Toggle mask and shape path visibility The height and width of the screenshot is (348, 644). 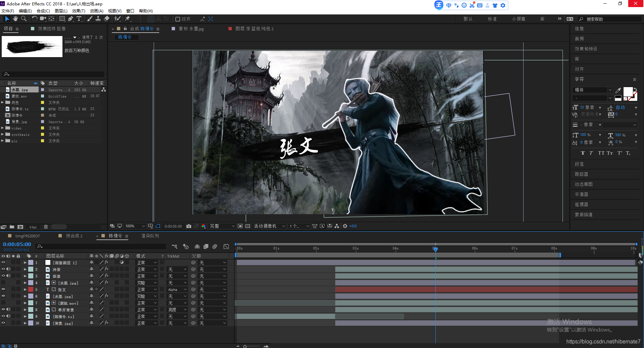(158, 226)
